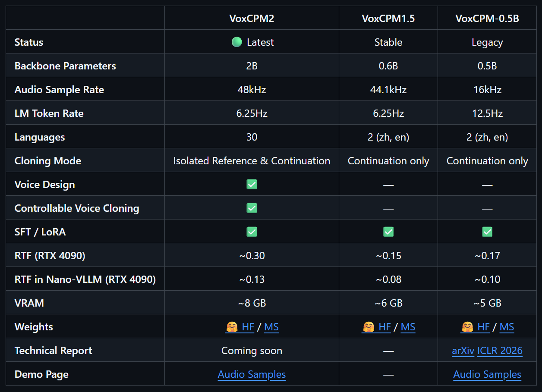Open Audio Samples demo for VoxCPM2
The width and height of the screenshot is (542, 392).
tap(252, 374)
